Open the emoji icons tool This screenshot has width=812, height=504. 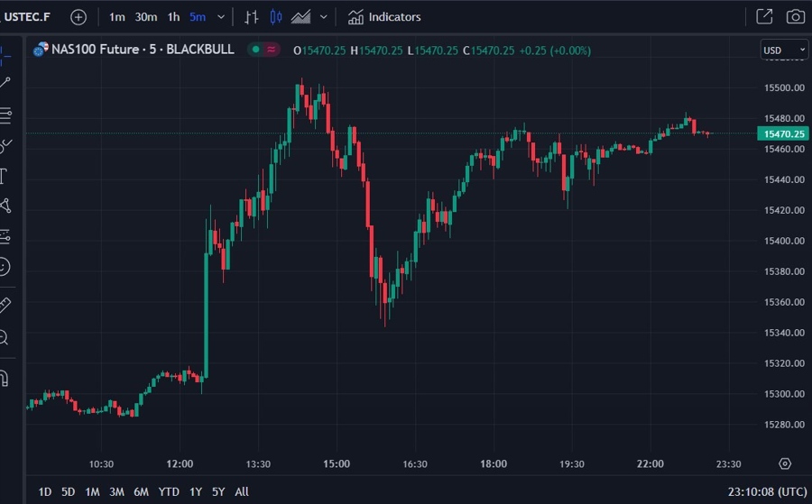5,267
